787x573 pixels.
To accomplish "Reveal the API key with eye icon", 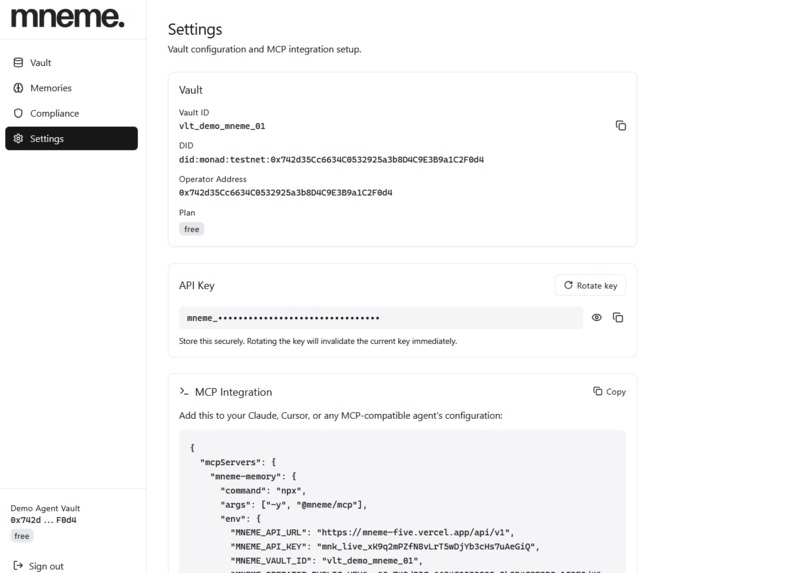I will pos(596,318).
